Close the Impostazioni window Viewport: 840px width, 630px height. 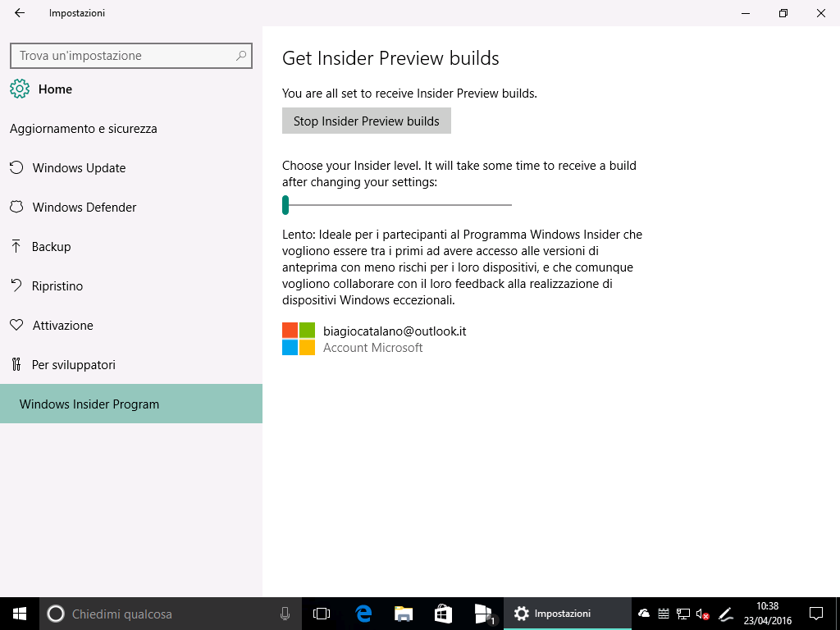820,13
